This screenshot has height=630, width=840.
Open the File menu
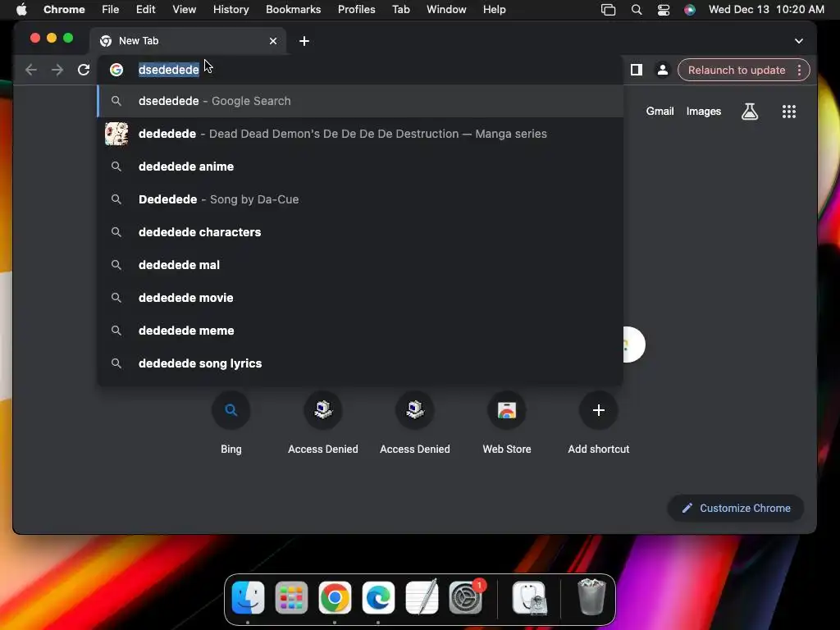pos(111,10)
